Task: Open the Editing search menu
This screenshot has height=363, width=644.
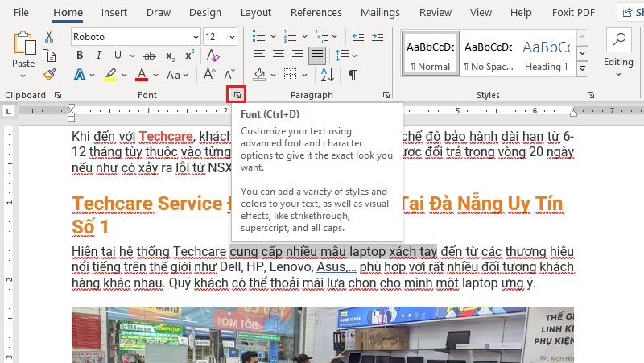Action: tap(618, 52)
